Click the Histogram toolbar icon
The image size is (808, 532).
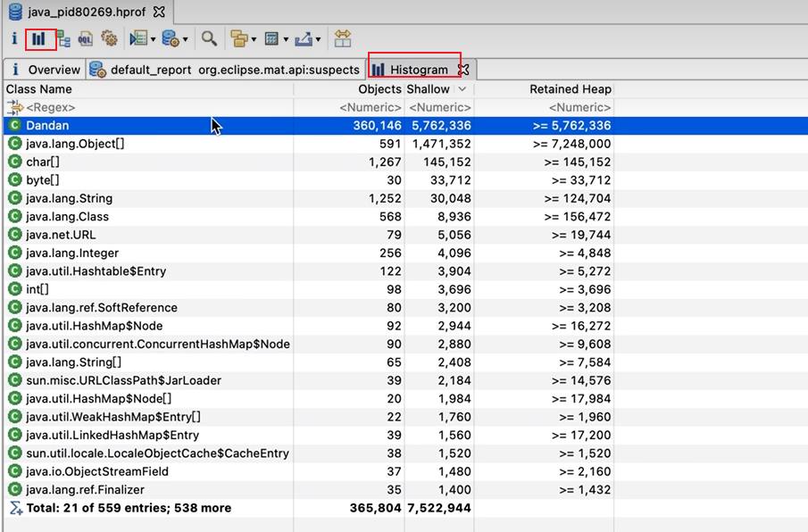(x=38, y=38)
